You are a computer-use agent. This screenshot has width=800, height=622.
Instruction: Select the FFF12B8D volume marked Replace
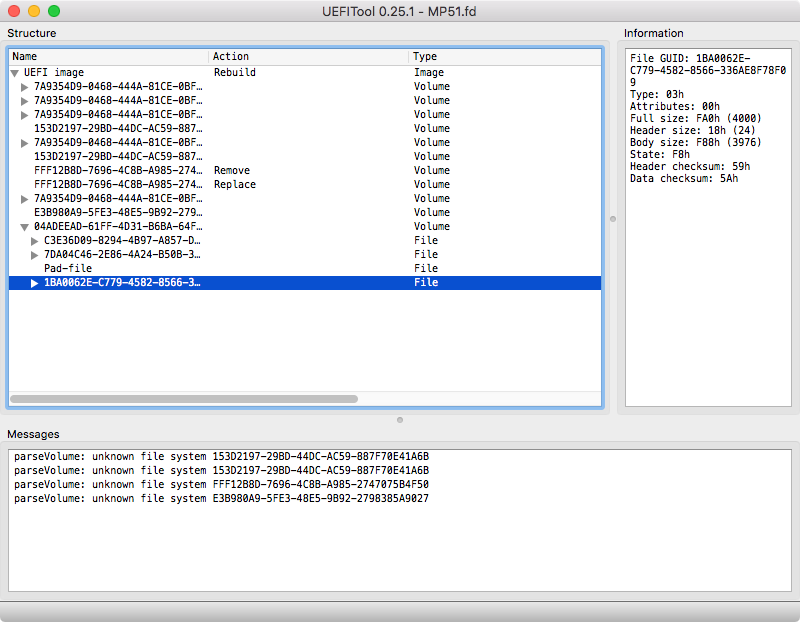(x=305, y=184)
